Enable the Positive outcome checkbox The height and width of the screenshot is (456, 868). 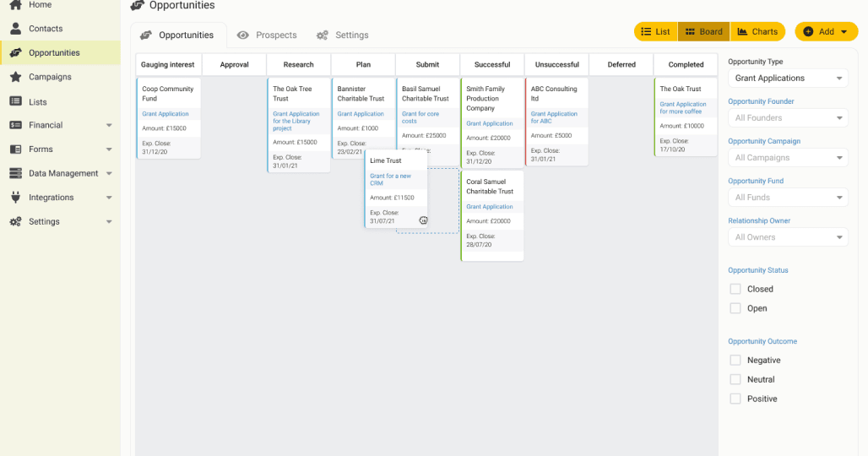coord(735,399)
